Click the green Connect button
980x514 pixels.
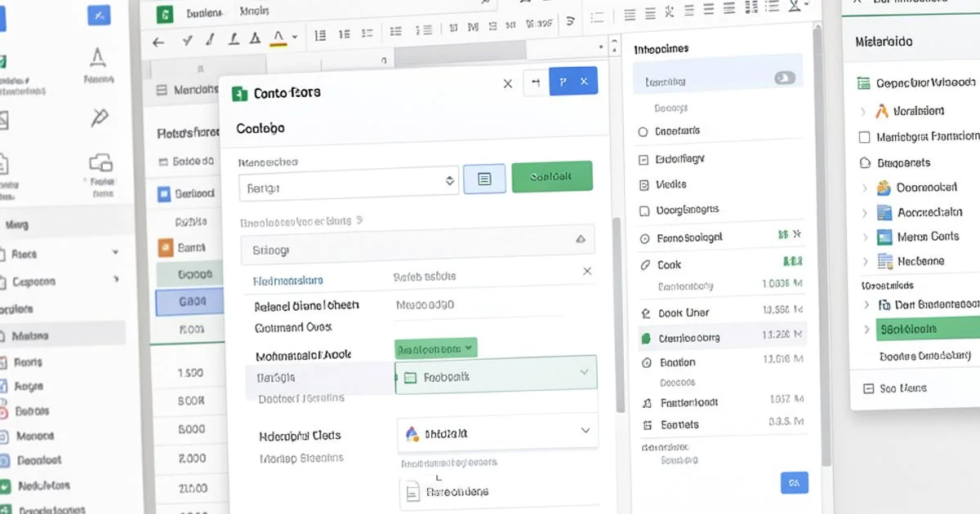click(553, 175)
